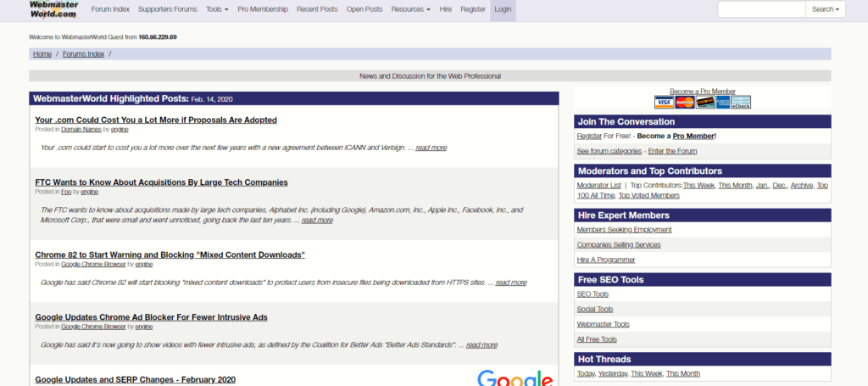Open SEO Tools link

coord(593,294)
